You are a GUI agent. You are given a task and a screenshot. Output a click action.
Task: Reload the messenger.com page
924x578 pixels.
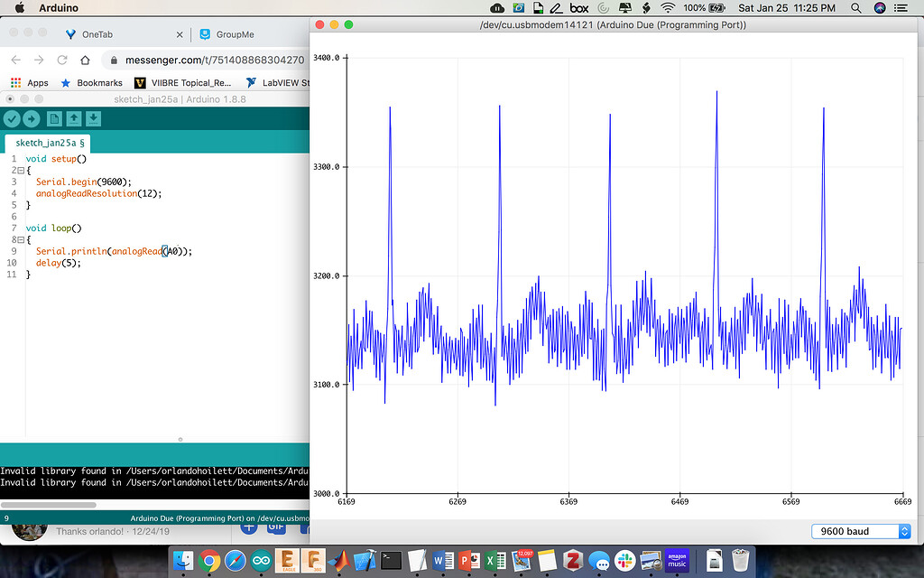61,60
